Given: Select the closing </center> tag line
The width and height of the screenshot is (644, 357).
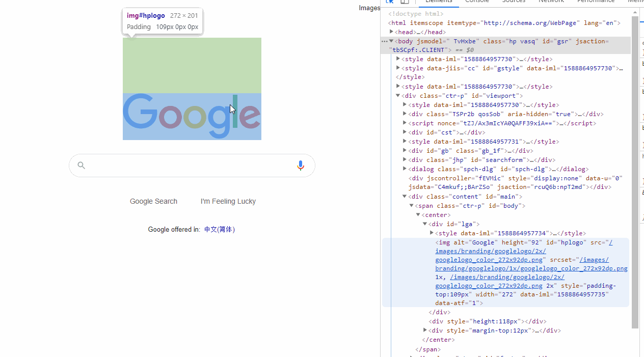Looking at the screenshot, I should pos(439,340).
